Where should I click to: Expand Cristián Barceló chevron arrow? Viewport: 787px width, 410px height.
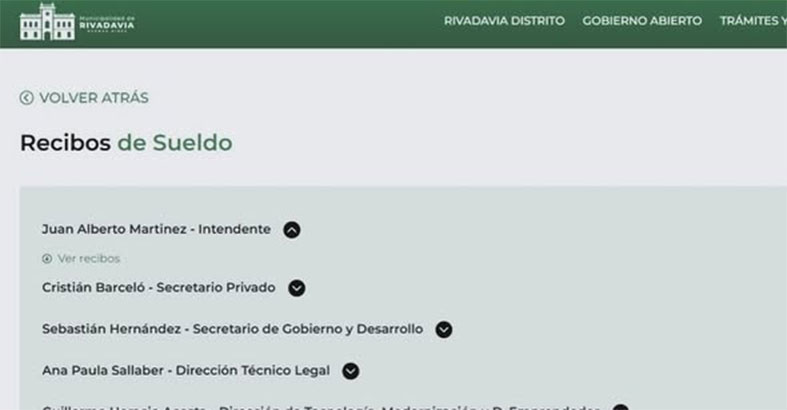(x=296, y=288)
